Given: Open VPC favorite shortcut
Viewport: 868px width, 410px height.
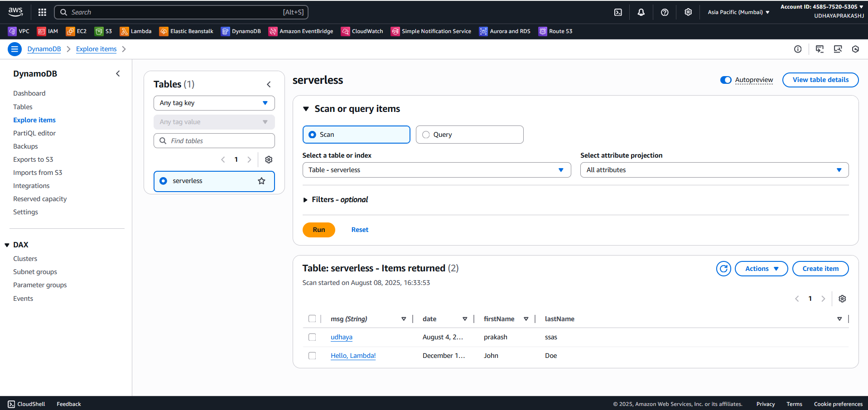Looking at the screenshot, I should 19,31.
